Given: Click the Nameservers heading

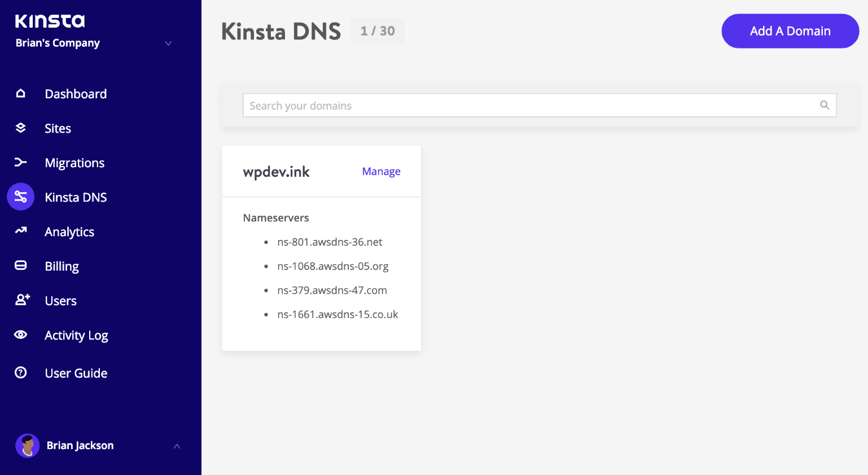Looking at the screenshot, I should [276, 217].
